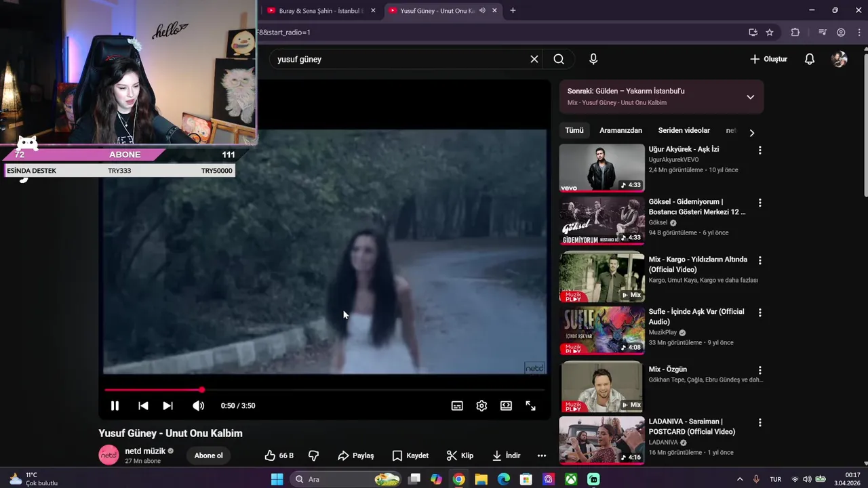Viewport: 868px width, 488px height.
Task: Mute the player volume speaker icon
Action: 198,406
